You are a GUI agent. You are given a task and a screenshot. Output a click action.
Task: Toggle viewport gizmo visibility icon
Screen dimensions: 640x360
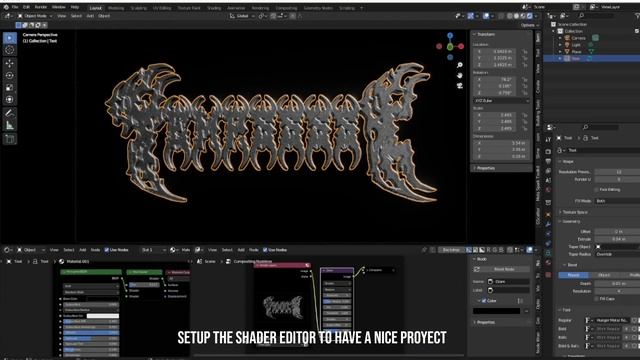[471, 16]
